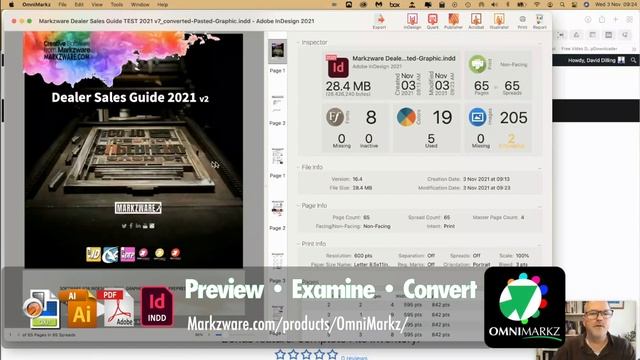Collapse the Inspector section
The image size is (640, 360).
[x=298, y=42]
